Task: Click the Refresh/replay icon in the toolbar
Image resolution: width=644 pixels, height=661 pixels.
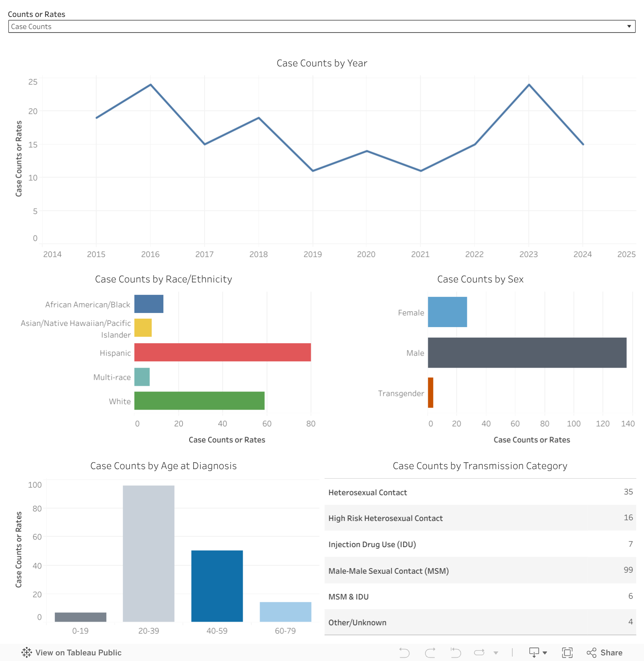Action: 479,653
